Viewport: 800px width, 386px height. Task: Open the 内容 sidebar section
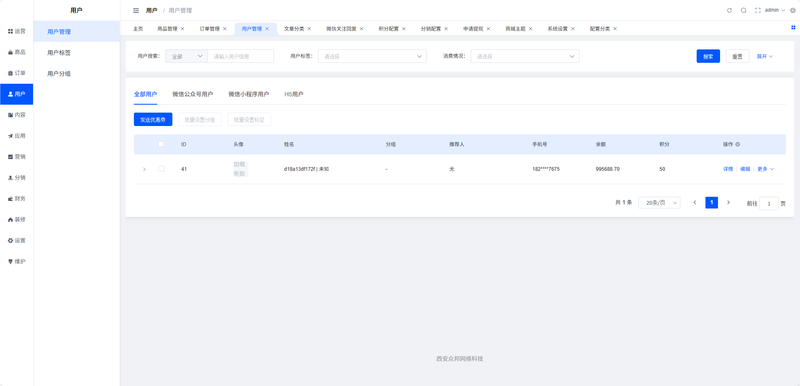(16, 115)
